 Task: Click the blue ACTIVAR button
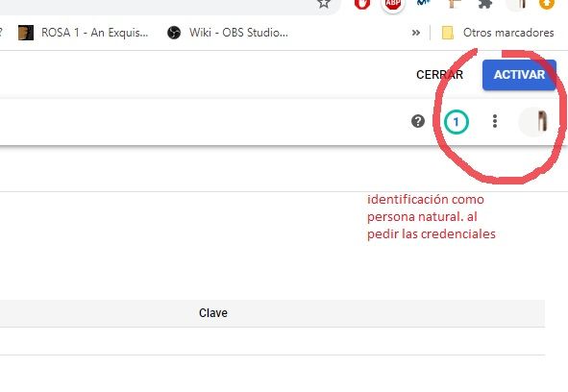[x=519, y=75]
